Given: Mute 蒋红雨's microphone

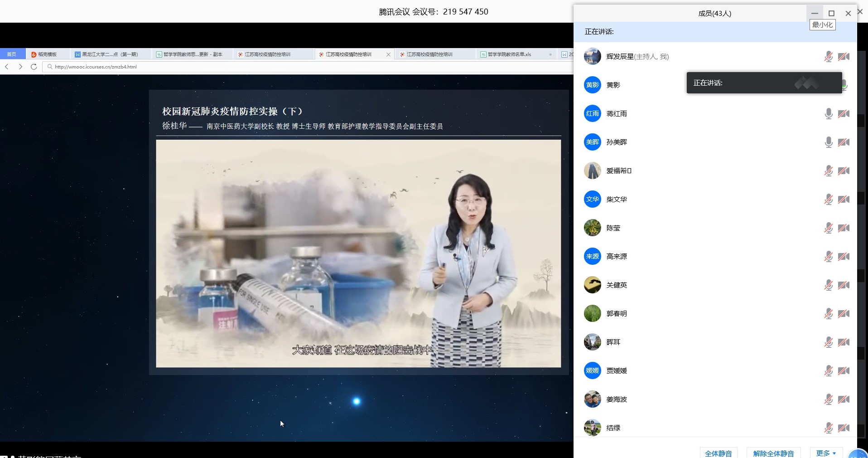Looking at the screenshot, I should pos(828,114).
